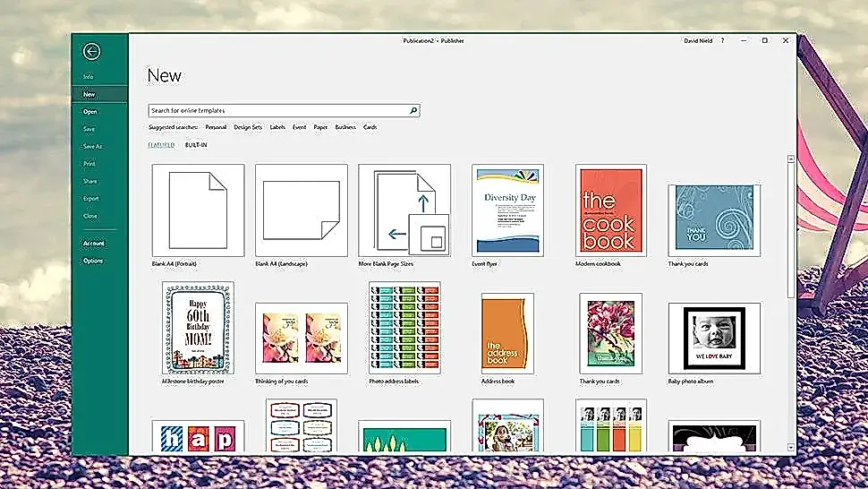Click the Personal suggested search
The image size is (868, 489).
click(x=216, y=127)
